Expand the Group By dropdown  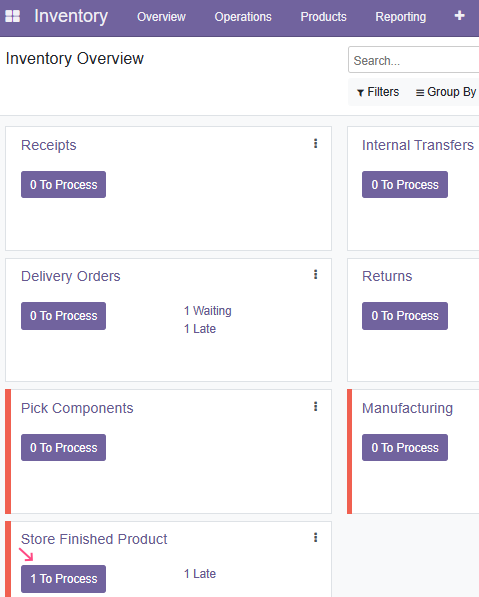pos(446,92)
